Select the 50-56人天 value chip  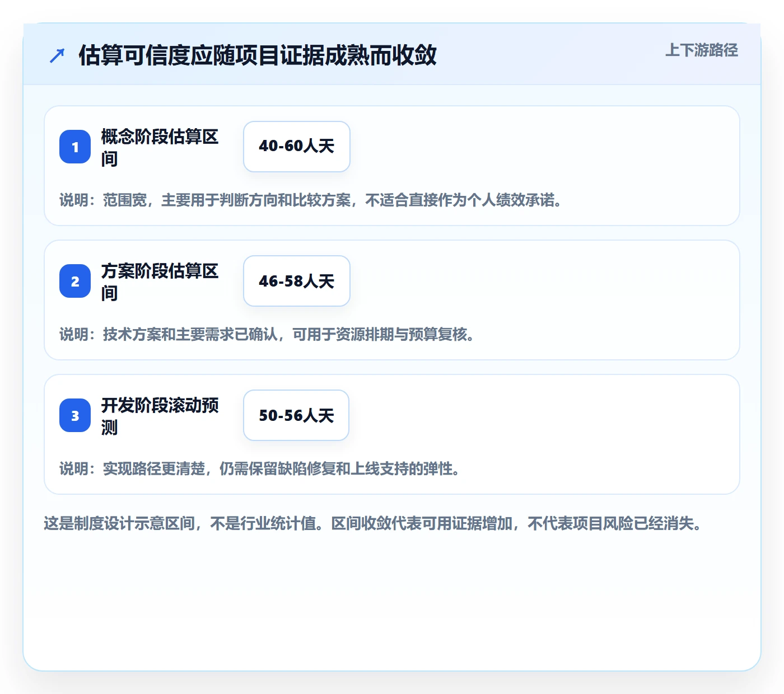[x=296, y=415]
